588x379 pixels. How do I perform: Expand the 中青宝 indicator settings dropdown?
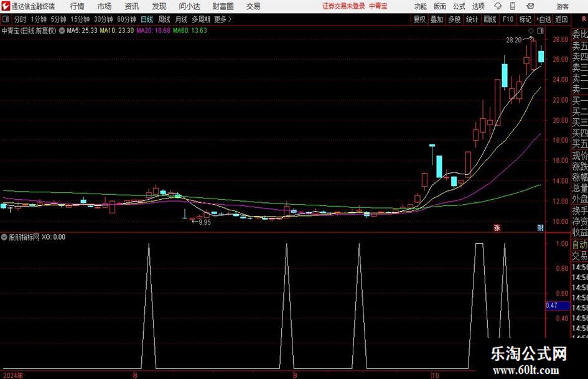(x=62, y=30)
